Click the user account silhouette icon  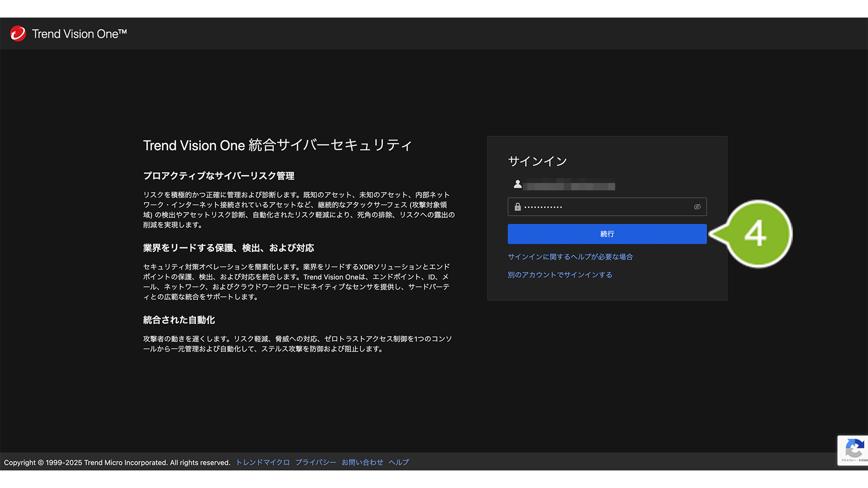(517, 184)
